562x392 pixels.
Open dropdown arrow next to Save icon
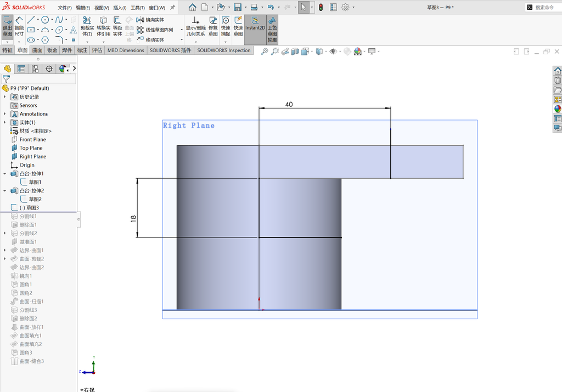click(x=245, y=7)
